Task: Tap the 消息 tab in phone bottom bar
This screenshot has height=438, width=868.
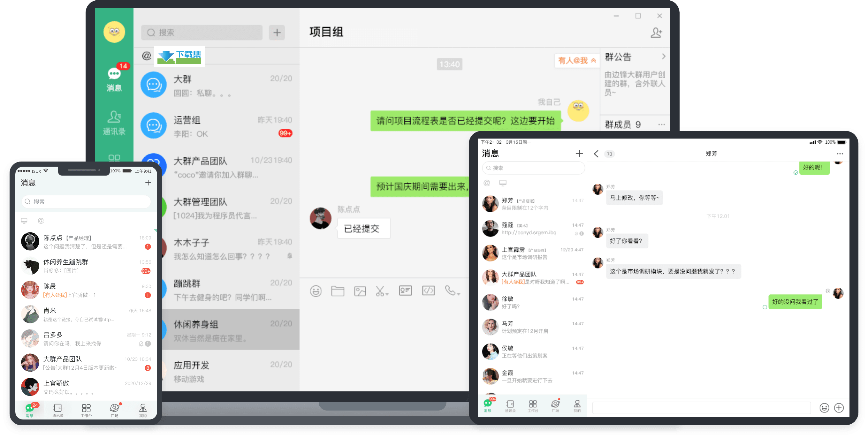Action: click(x=30, y=410)
